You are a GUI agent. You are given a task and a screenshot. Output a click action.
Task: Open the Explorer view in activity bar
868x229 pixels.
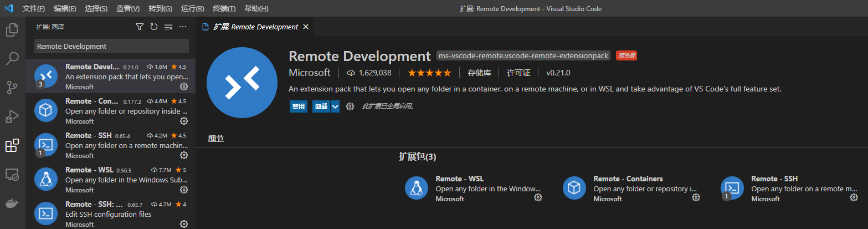click(12, 30)
